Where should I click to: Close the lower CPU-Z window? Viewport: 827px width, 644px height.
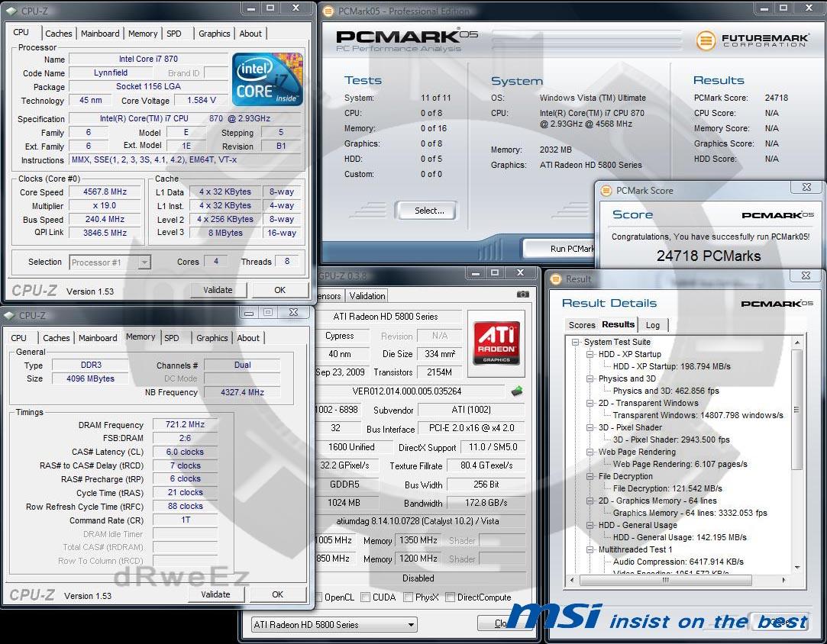(294, 312)
